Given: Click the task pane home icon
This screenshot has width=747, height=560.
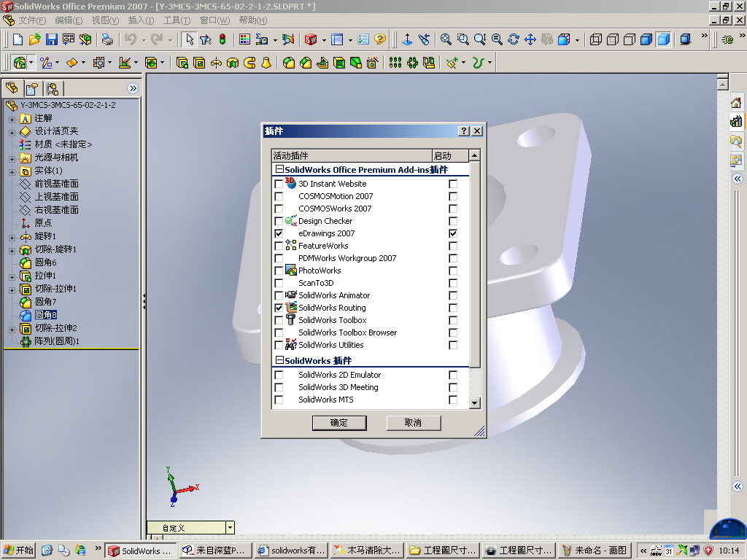Looking at the screenshot, I should click(x=736, y=102).
